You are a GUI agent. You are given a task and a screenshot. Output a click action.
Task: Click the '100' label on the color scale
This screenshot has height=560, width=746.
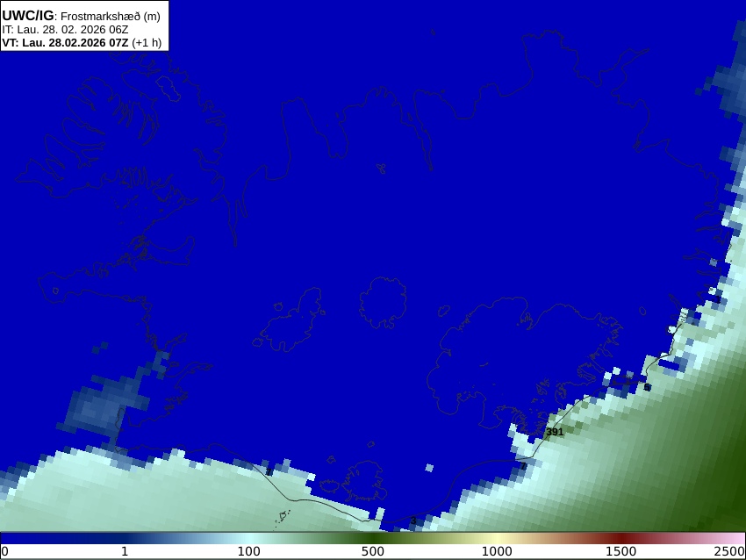pyautogui.click(x=249, y=552)
